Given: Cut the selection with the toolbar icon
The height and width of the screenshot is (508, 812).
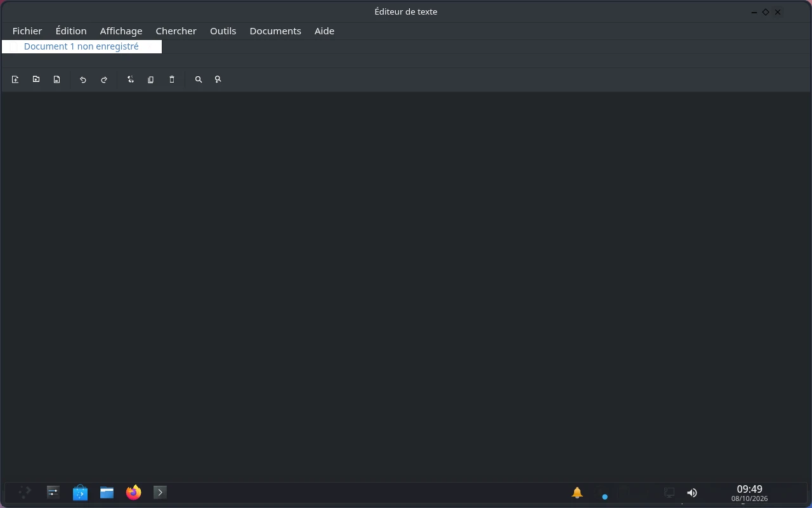Looking at the screenshot, I should click(130, 79).
